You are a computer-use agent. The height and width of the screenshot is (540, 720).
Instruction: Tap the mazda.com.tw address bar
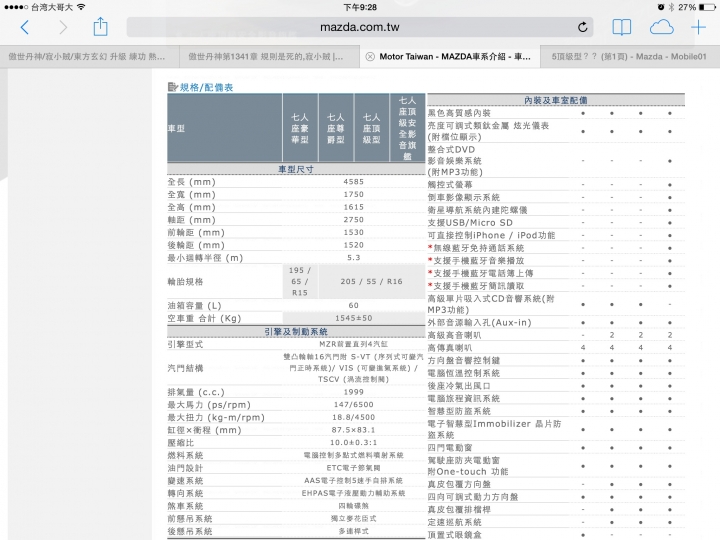tap(360, 27)
